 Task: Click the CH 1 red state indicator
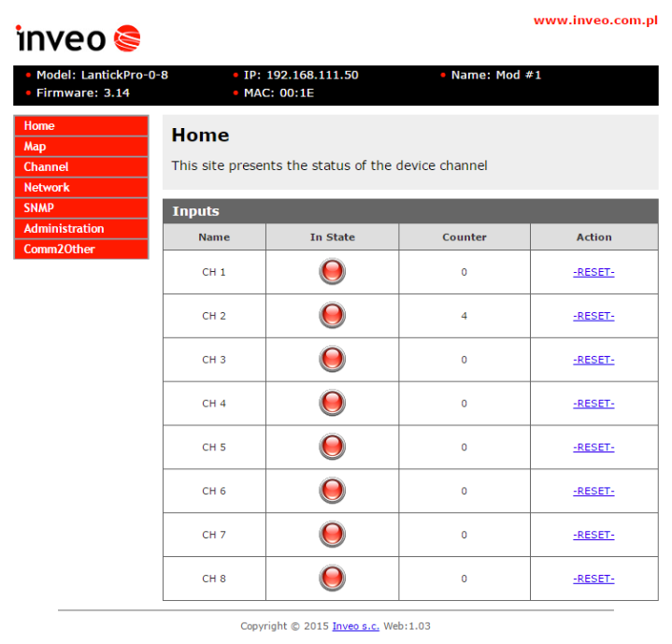coord(332,272)
